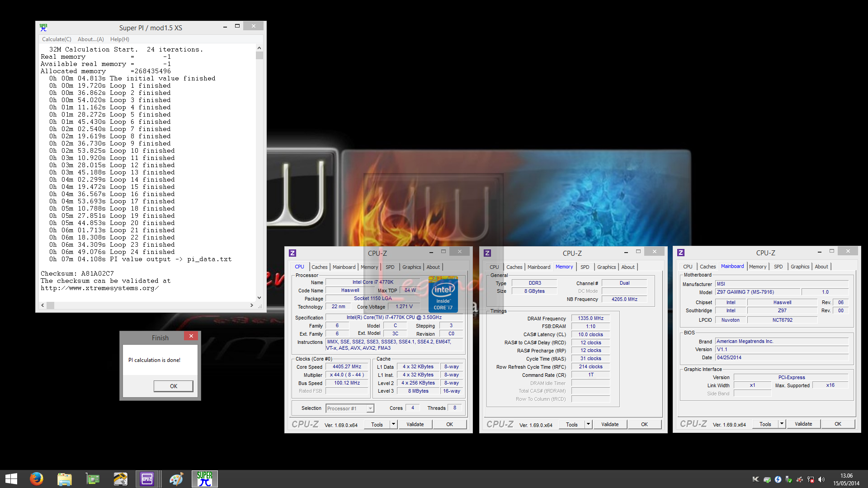The image size is (868, 488).
Task: Open the clock showing 13.06 15/05/2014
Action: point(846,479)
